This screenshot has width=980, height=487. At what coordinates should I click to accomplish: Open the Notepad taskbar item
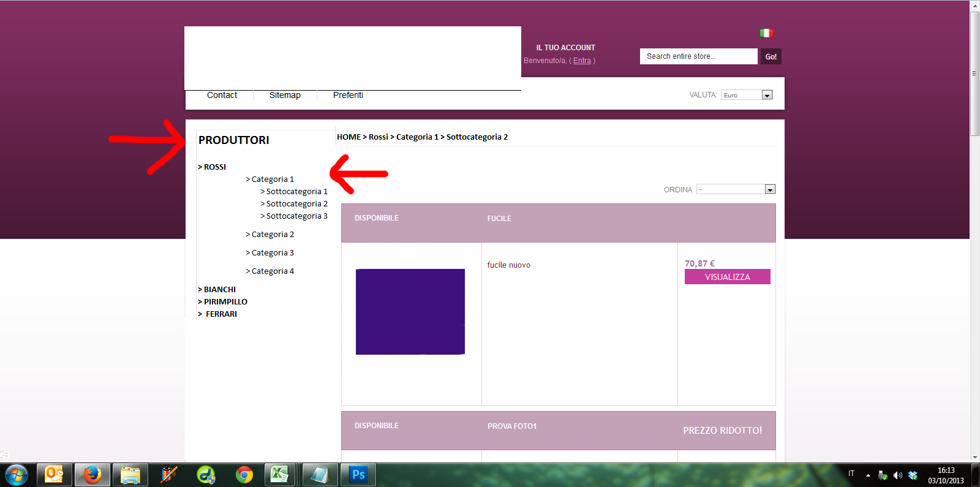(x=319, y=475)
